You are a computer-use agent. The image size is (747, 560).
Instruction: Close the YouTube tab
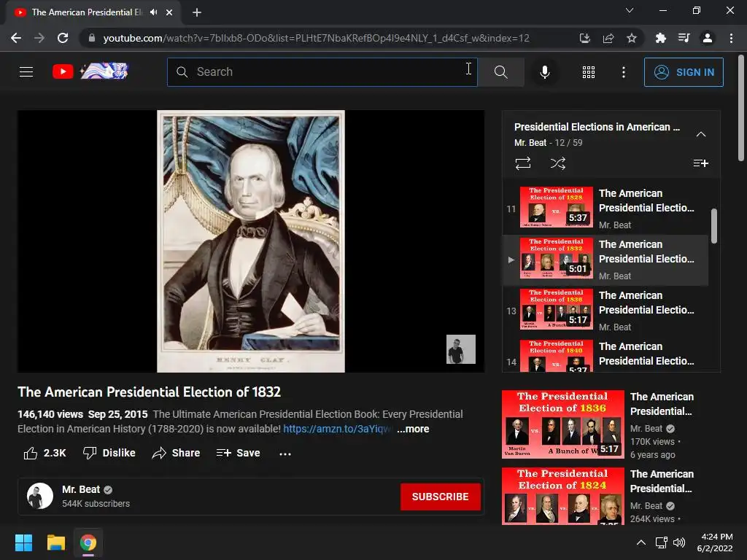click(x=169, y=12)
